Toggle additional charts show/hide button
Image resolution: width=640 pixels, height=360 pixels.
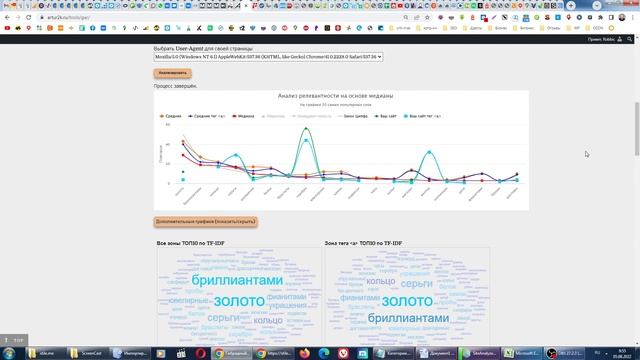point(206,222)
